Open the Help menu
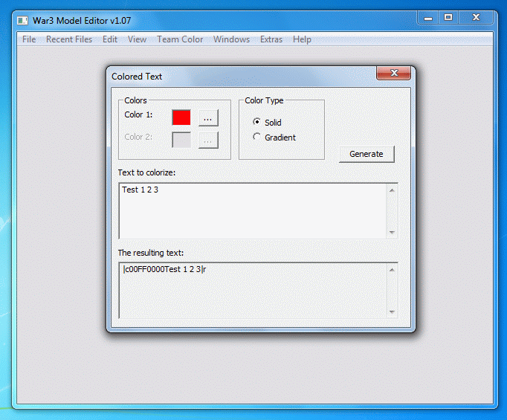 tap(302, 39)
